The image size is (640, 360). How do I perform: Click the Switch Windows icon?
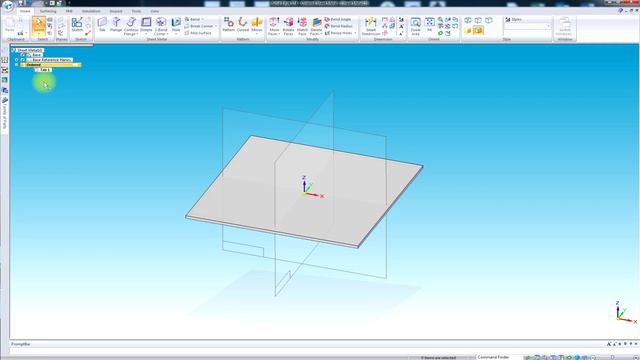coord(565,26)
